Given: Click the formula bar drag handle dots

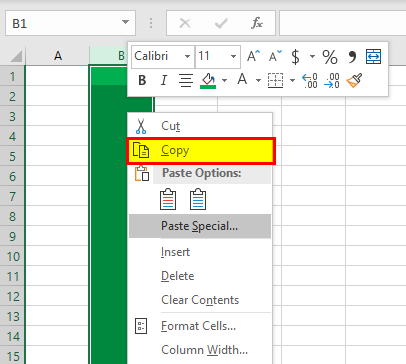Looking at the screenshot, I should [151, 23].
